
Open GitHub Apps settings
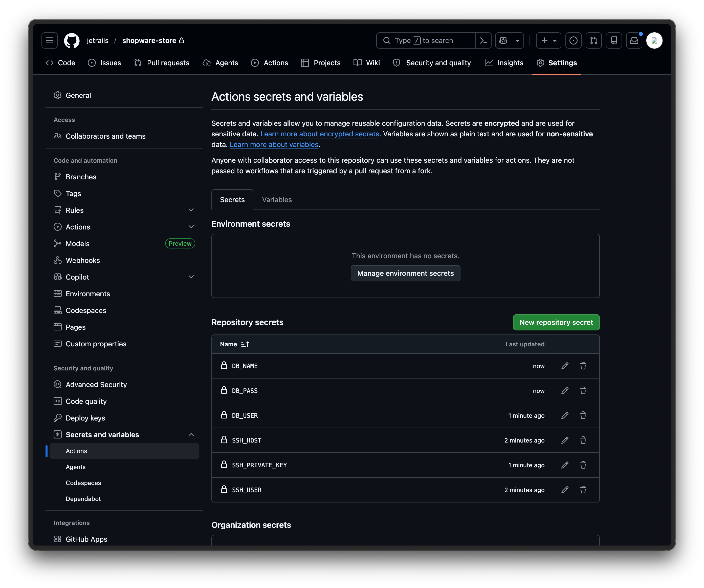pyautogui.click(x=124, y=539)
